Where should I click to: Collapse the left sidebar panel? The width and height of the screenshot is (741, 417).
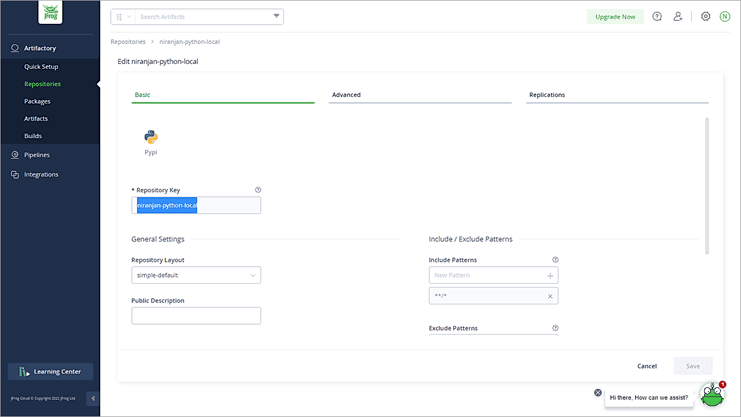(x=94, y=398)
